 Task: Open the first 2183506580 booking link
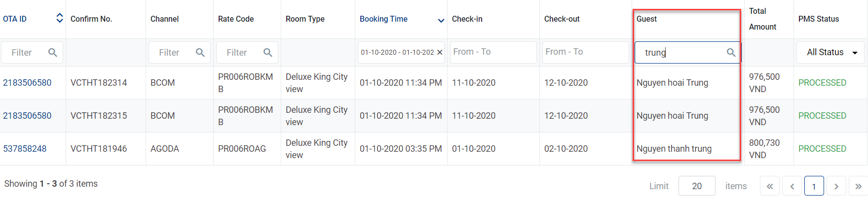(27, 83)
